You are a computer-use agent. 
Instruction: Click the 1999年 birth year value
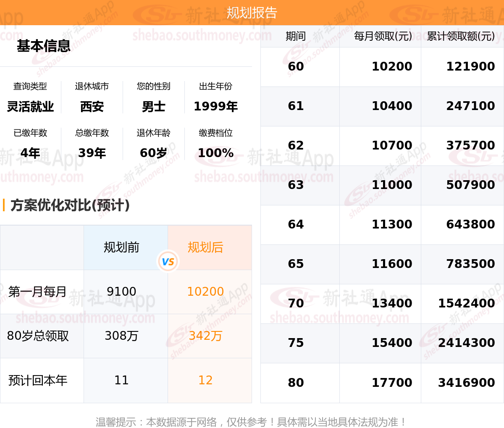click(215, 107)
